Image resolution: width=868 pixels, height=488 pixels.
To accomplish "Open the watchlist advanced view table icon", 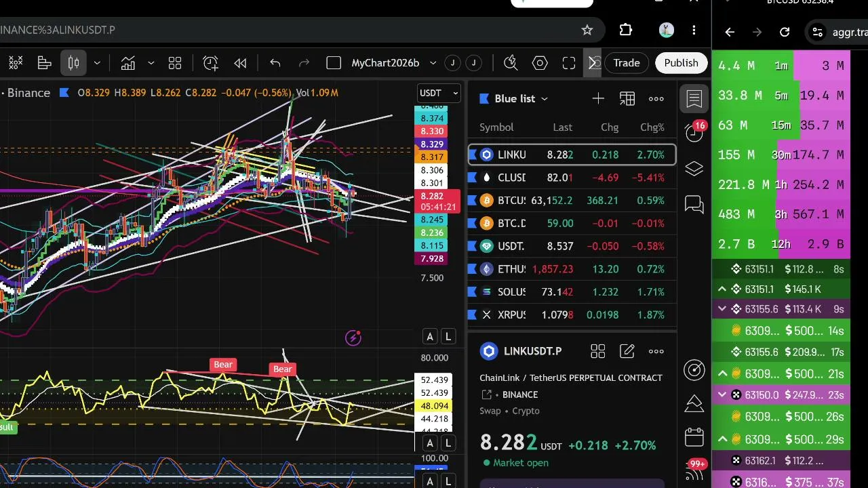I will coord(627,99).
